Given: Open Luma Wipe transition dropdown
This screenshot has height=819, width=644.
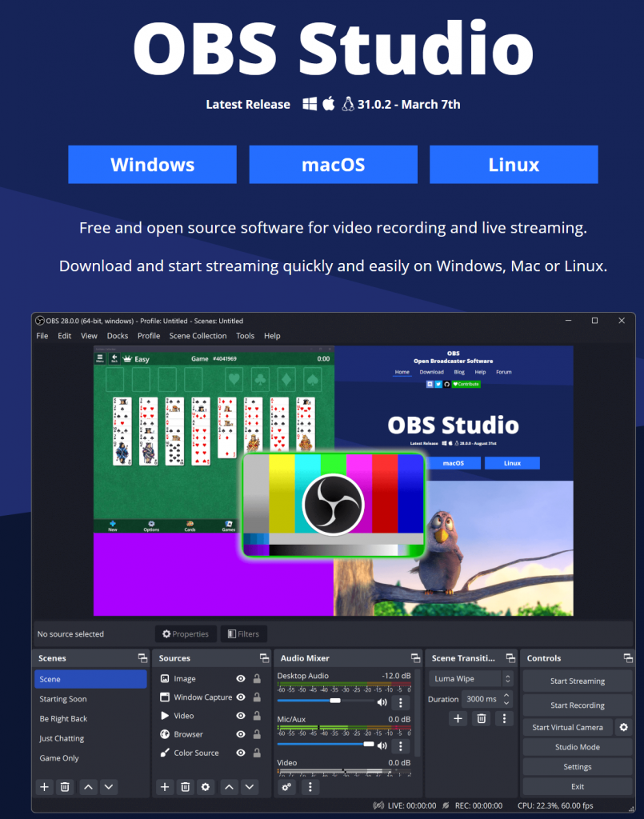Looking at the screenshot, I should click(x=470, y=678).
